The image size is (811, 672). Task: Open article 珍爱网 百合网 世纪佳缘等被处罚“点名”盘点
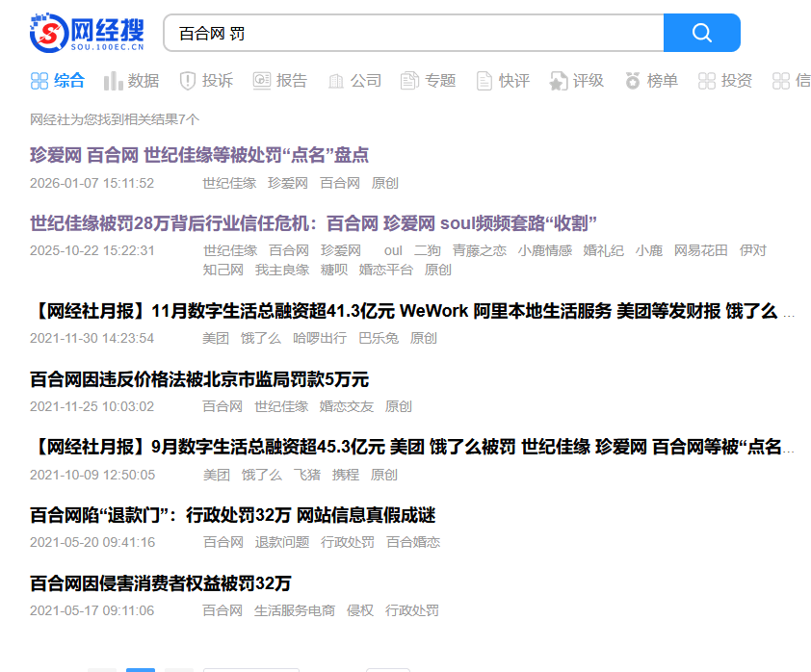(199, 155)
